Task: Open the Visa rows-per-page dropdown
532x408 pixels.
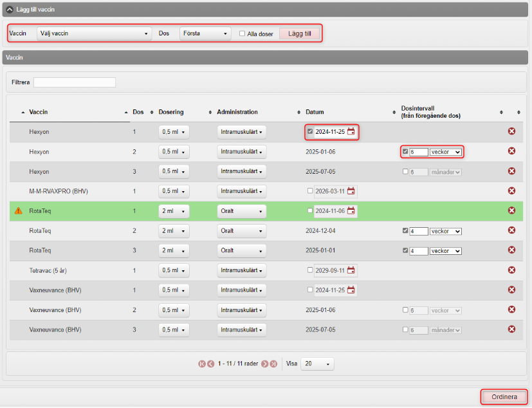Action: (318, 364)
